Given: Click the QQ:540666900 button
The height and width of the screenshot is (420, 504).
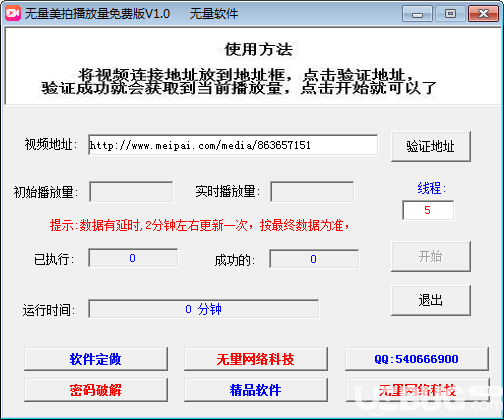Looking at the screenshot, I should click(x=417, y=359).
